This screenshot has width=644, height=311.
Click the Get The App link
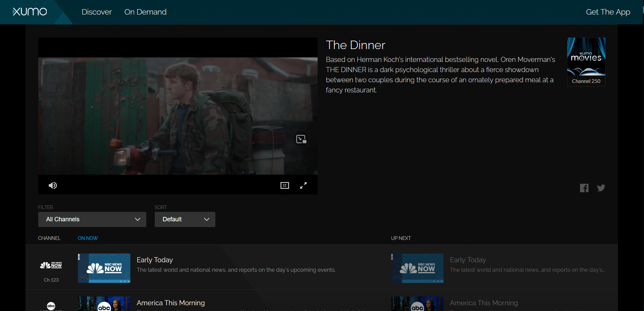(608, 12)
